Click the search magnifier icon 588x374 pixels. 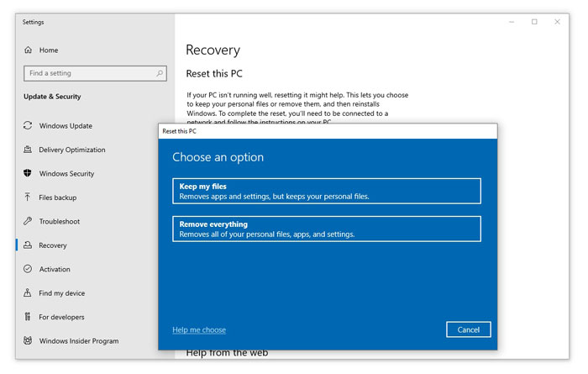point(160,73)
